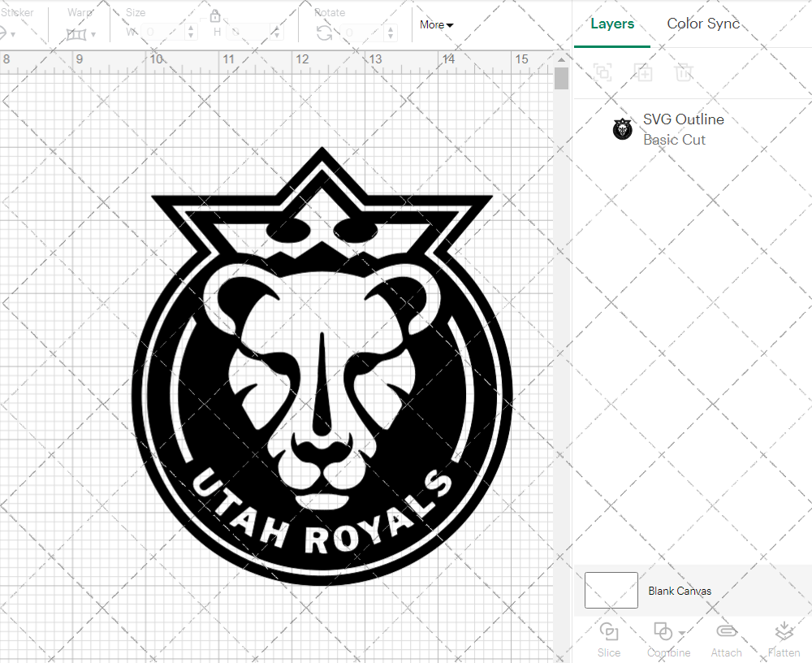Click the Blank Canvas color swatch
The image size is (812, 663).
point(611,591)
